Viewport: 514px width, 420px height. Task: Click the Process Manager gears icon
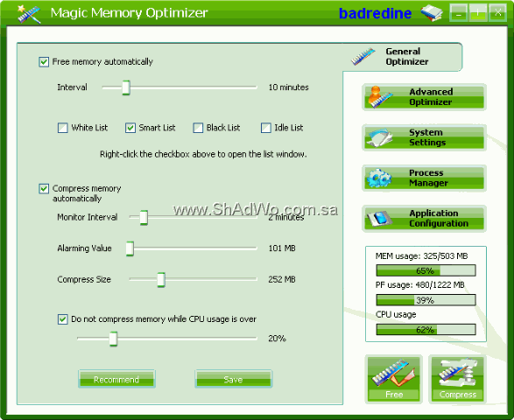pos(379,178)
